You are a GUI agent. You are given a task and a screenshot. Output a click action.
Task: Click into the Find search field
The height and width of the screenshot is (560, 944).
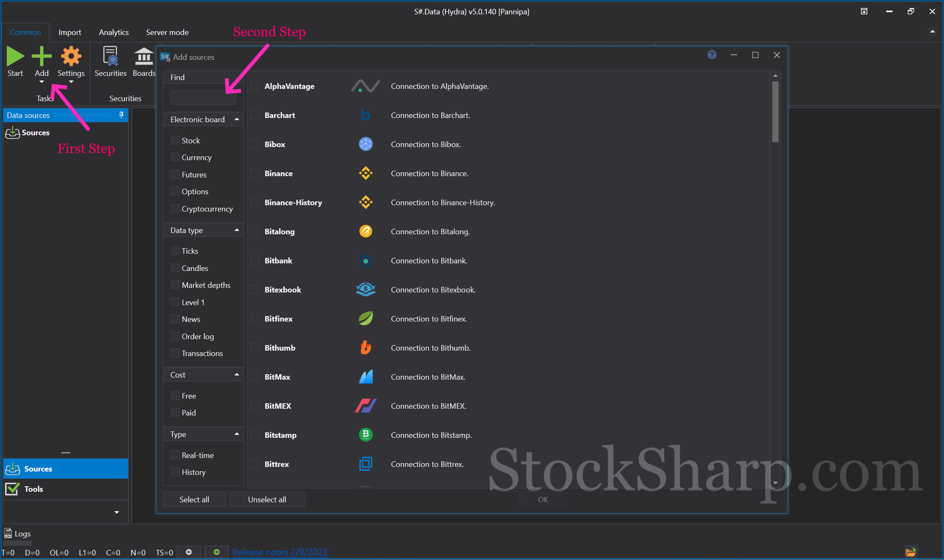(x=203, y=98)
